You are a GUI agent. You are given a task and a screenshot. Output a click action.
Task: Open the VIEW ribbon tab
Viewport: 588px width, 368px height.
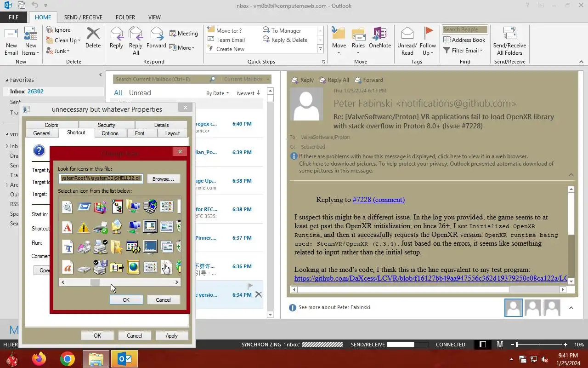pos(154,17)
